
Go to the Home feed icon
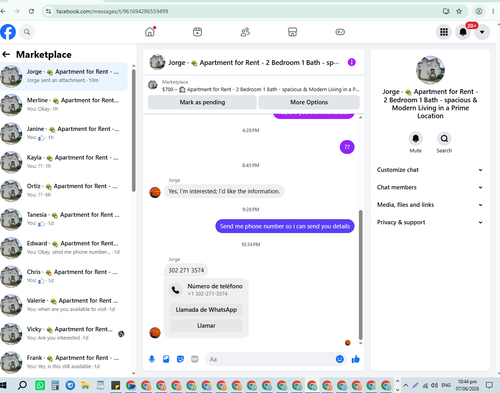(150, 32)
